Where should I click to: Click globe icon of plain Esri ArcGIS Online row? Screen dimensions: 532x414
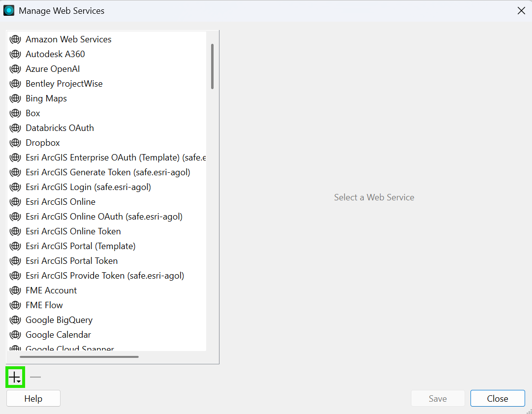[15, 202]
